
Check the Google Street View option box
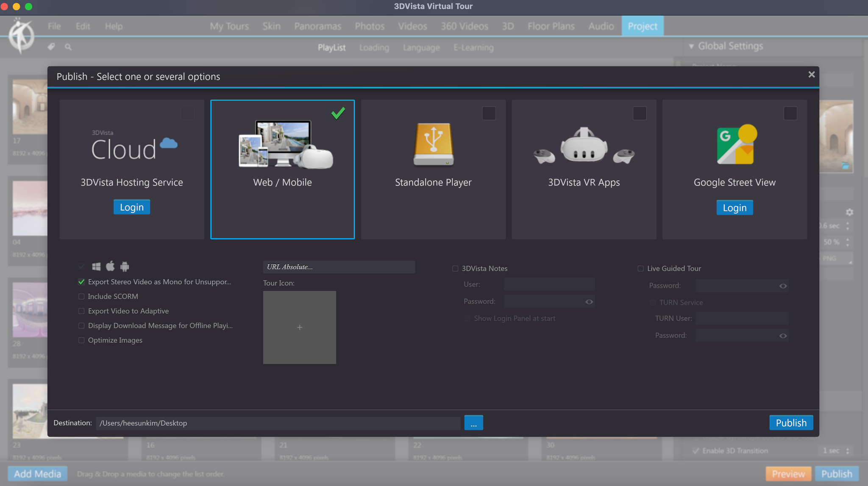(790, 113)
